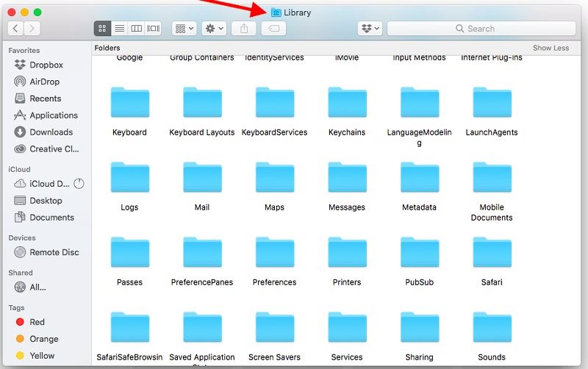The image size is (588, 369).
Task: Select the Services folder
Action: [x=347, y=327]
